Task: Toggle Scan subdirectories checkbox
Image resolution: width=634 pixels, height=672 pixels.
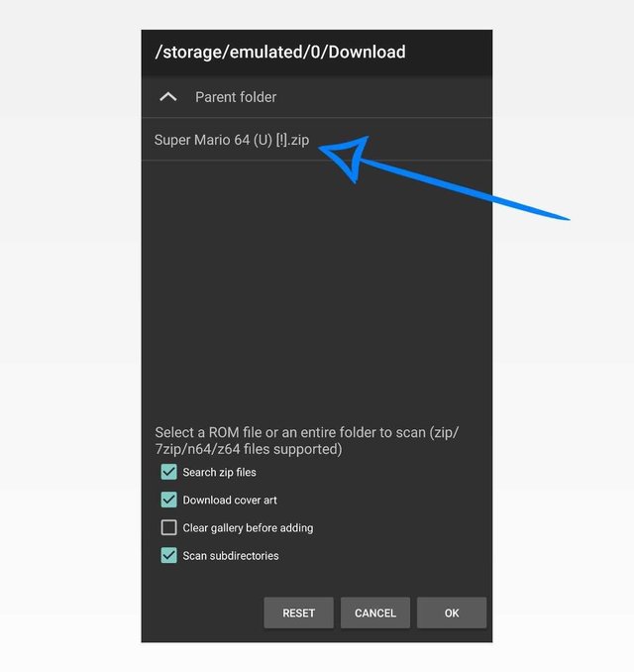Action: point(168,555)
